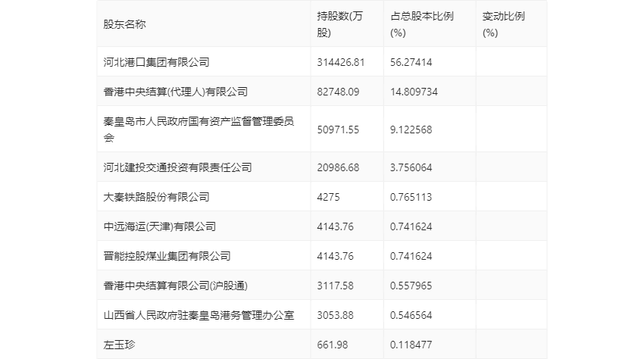Screen dimensions: 644x359
Task: Click shareholder 河北港口集团有限公司
Action: [x=157, y=62]
